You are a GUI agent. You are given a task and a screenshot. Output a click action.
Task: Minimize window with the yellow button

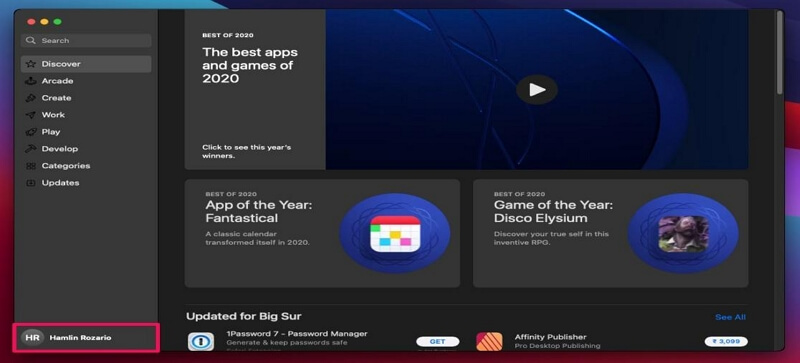(x=44, y=21)
